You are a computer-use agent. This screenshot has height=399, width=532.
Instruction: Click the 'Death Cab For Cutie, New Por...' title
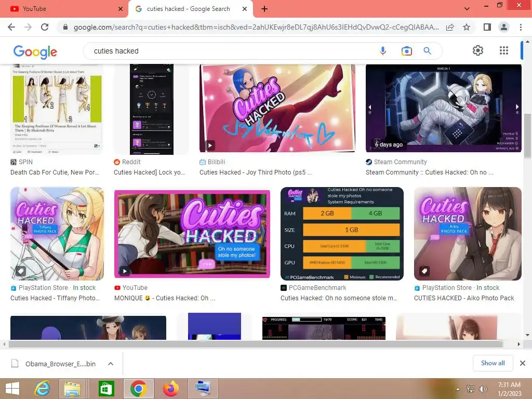coord(55,172)
